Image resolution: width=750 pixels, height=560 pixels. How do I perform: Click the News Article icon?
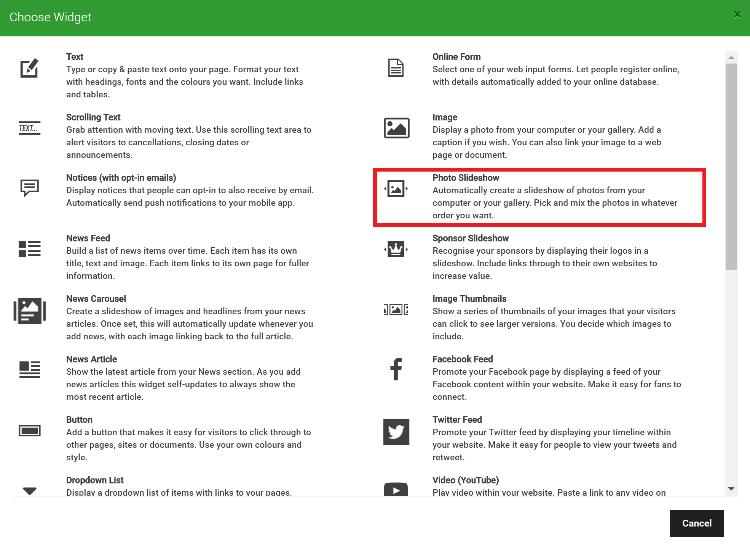coord(29,370)
